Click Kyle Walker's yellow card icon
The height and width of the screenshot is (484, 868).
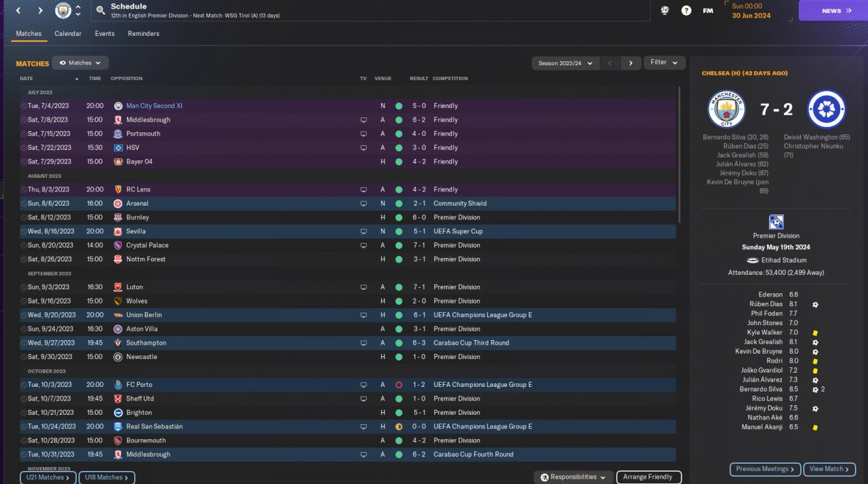(814, 333)
